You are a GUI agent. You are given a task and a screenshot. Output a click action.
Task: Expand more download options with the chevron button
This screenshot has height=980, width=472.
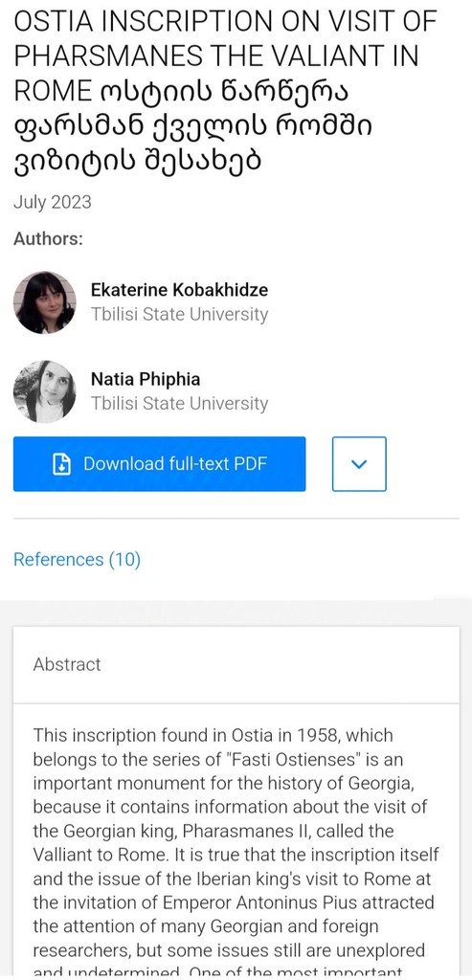pyautogui.click(x=359, y=464)
